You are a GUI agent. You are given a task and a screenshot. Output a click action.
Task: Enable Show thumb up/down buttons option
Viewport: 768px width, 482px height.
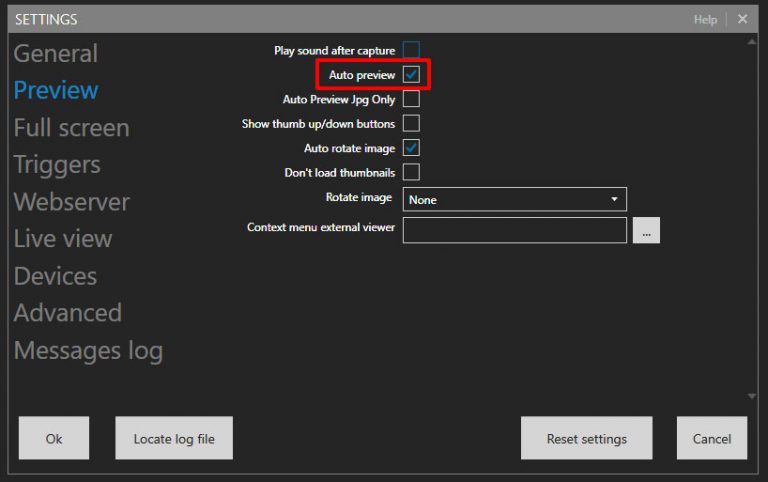pos(411,124)
